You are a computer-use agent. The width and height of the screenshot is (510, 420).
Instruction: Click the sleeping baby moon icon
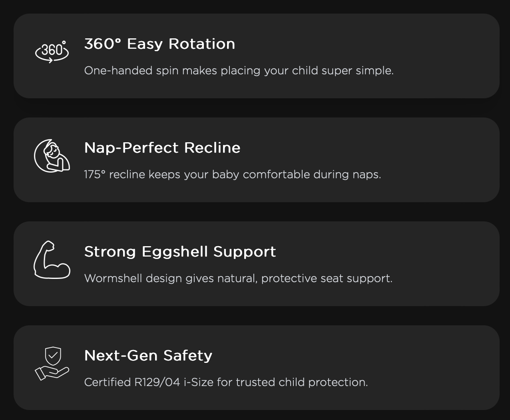pyautogui.click(x=52, y=156)
